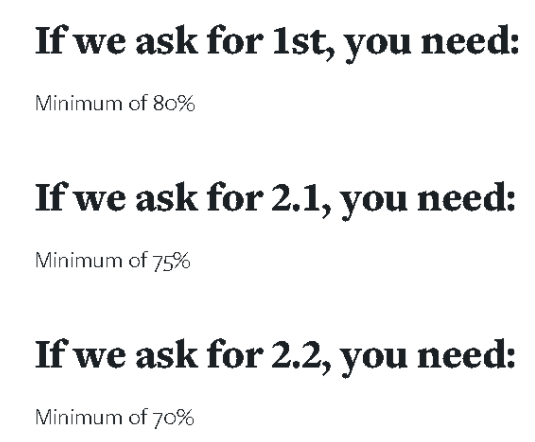Click the word 'Minimum' before 70%
The width and height of the screenshot is (535, 442).
click(78, 417)
